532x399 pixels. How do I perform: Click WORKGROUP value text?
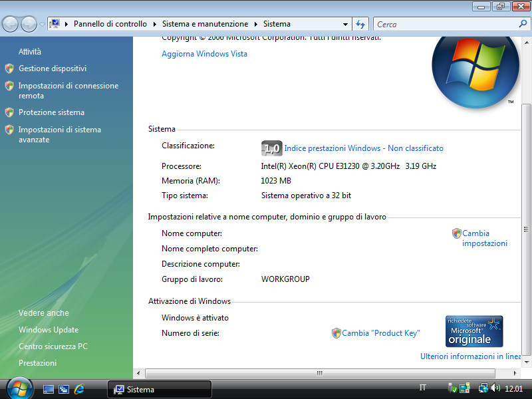click(285, 279)
